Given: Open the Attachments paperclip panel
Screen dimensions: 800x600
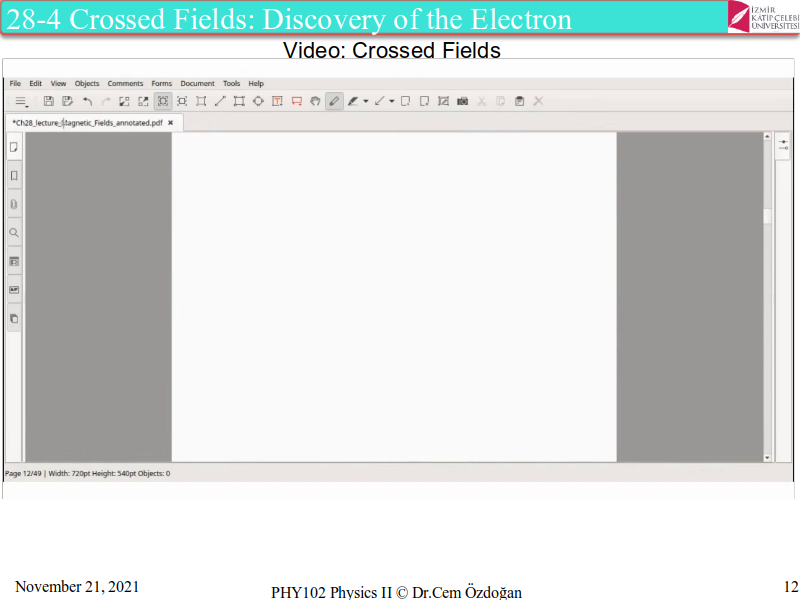Looking at the screenshot, I should 14,204.
